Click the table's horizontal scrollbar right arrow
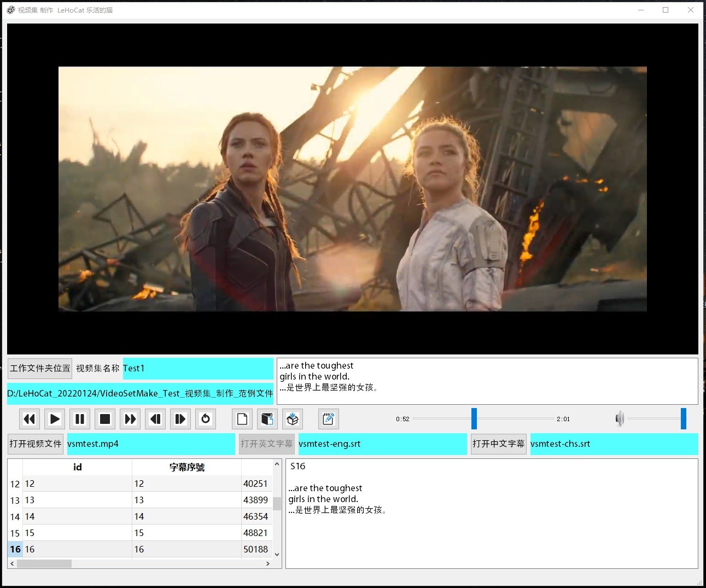The width and height of the screenshot is (706, 588). point(268,563)
